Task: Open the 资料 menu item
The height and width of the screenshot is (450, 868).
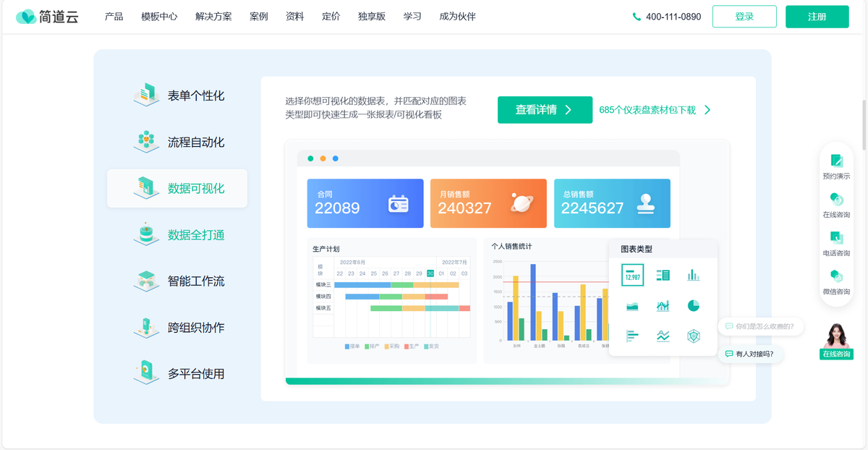Action: pyautogui.click(x=295, y=17)
